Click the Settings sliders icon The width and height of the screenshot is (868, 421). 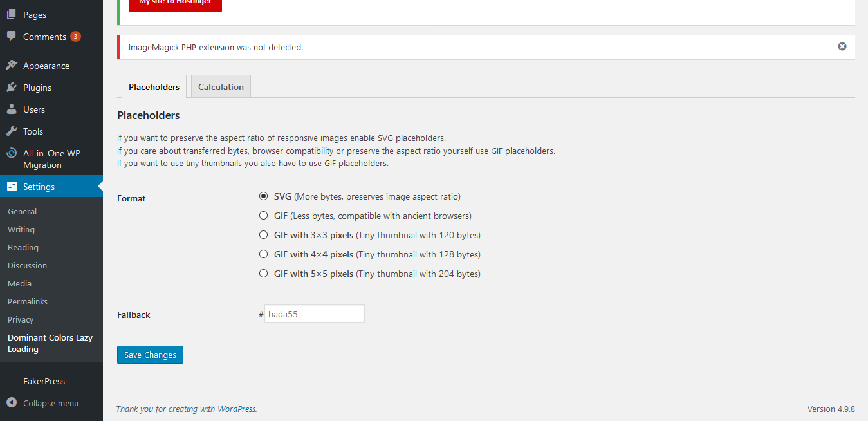[x=12, y=187]
